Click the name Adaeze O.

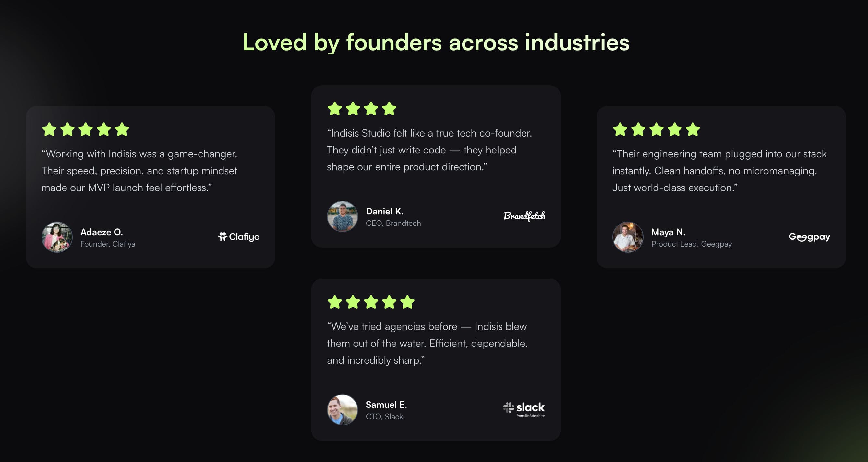tap(102, 232)
